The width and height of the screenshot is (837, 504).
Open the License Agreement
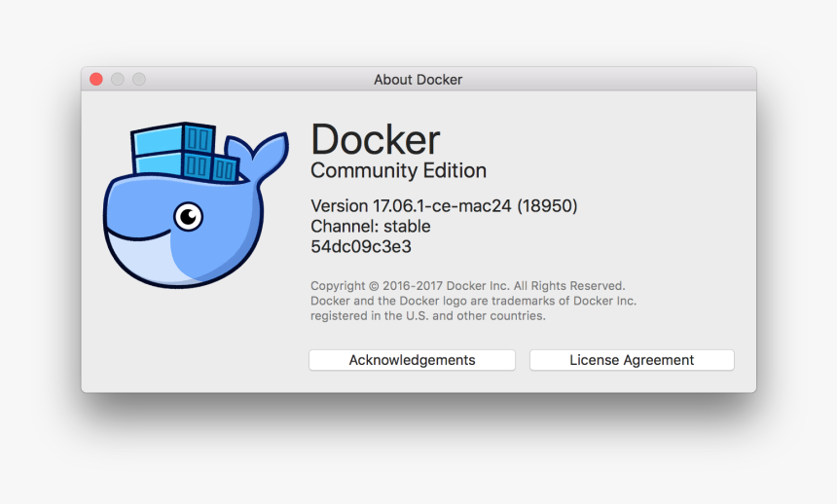632,360
